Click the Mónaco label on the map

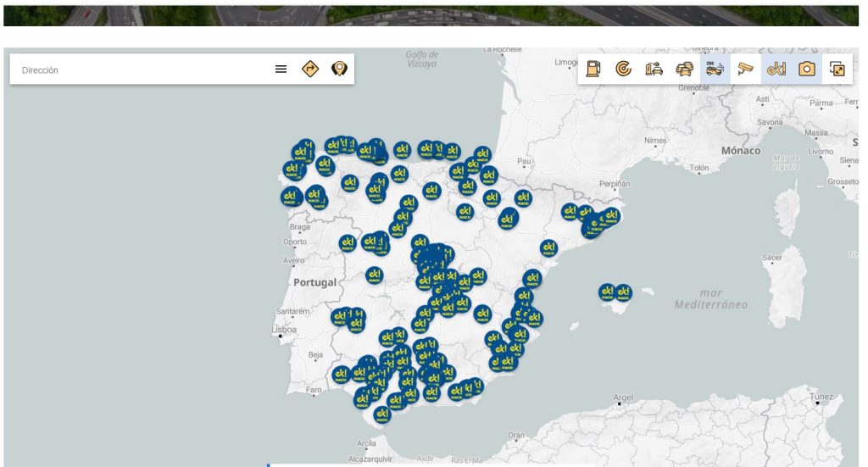(741, 151)
